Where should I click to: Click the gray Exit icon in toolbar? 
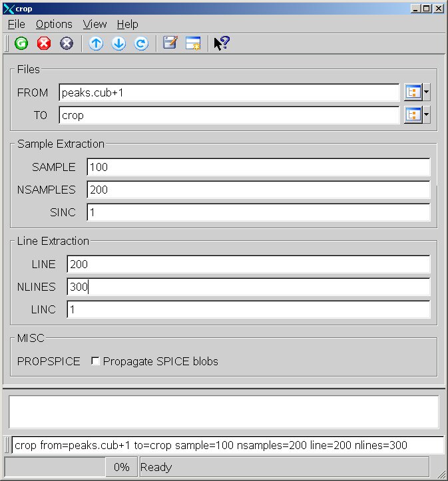point(66,43)
